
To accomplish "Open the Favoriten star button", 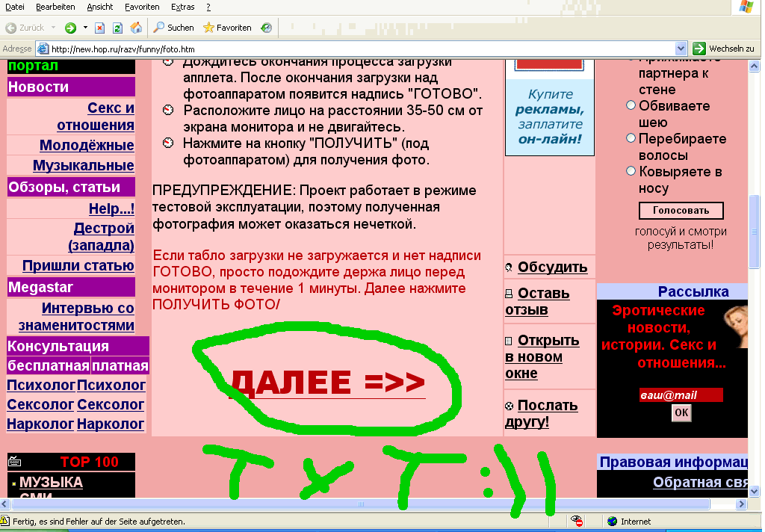I will coord(227,28).
